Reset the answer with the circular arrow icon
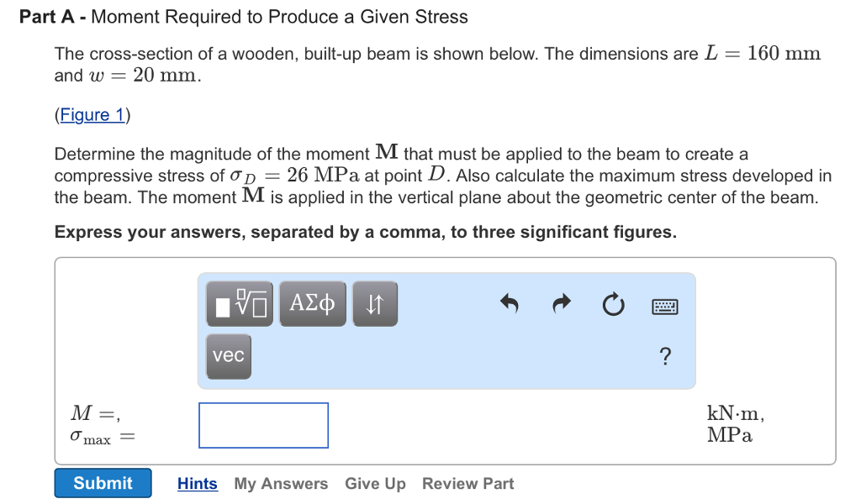 tap(613, 306)
